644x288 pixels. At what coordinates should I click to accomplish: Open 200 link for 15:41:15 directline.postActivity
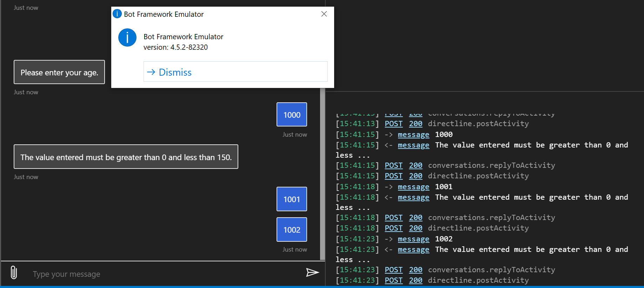point(416,176)
